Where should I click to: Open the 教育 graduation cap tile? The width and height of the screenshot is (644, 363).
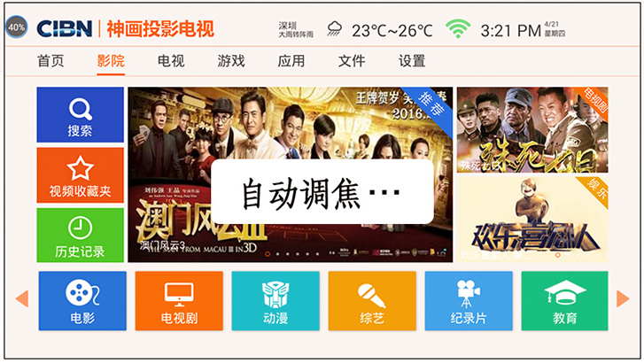565,301
